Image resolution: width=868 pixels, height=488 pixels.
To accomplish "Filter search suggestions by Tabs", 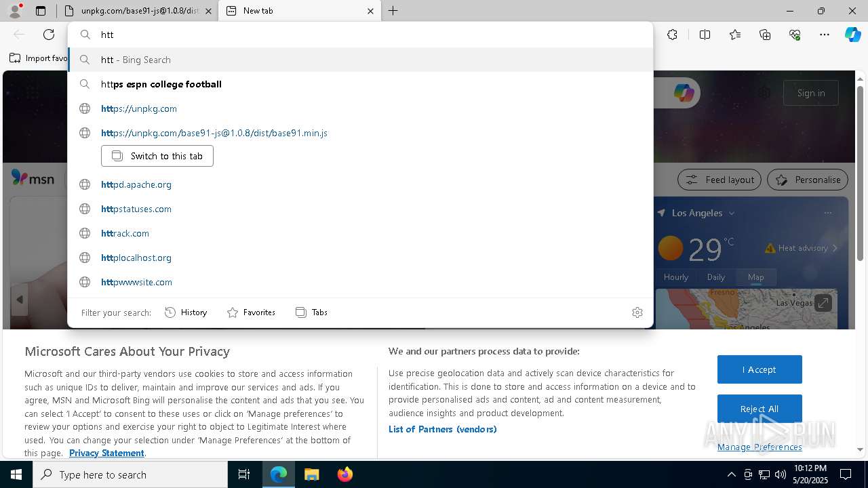I will pyautogui.click(x=311, y=312).
